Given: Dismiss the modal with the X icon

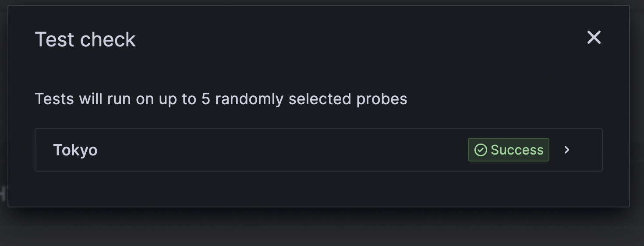Looking at the screenshot, I should (594, 38).
